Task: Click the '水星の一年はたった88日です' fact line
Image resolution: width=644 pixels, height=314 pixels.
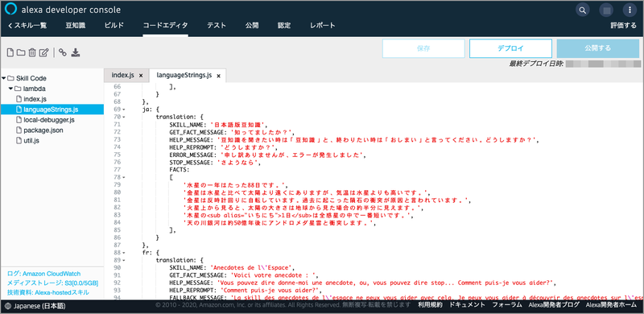Action: (x=236, y=184)
